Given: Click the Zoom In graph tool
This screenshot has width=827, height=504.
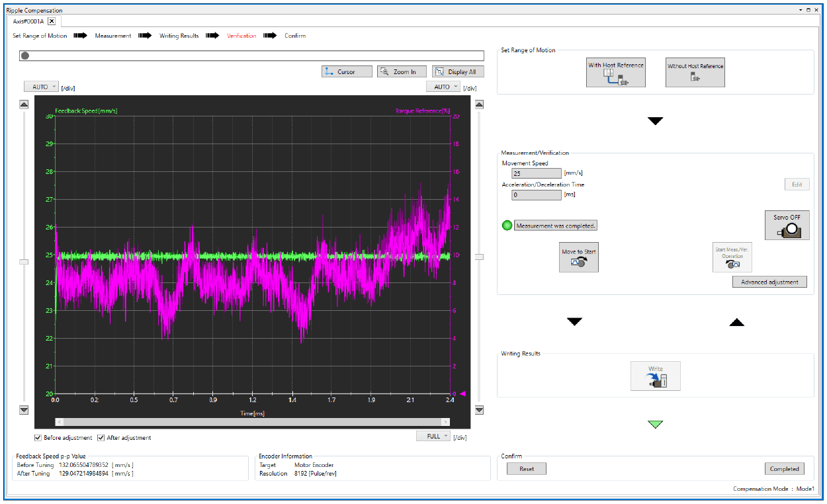Looking at the screenshot, I should (402, 71).
